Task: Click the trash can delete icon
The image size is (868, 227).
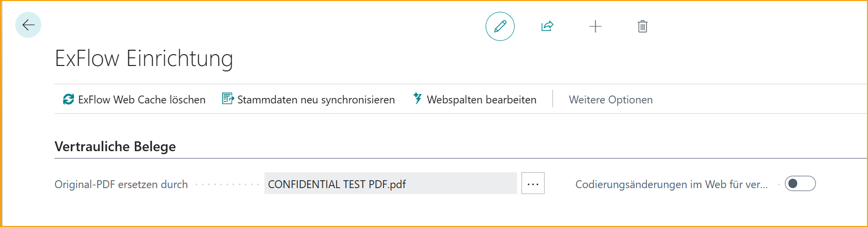Action: [642, 26]
